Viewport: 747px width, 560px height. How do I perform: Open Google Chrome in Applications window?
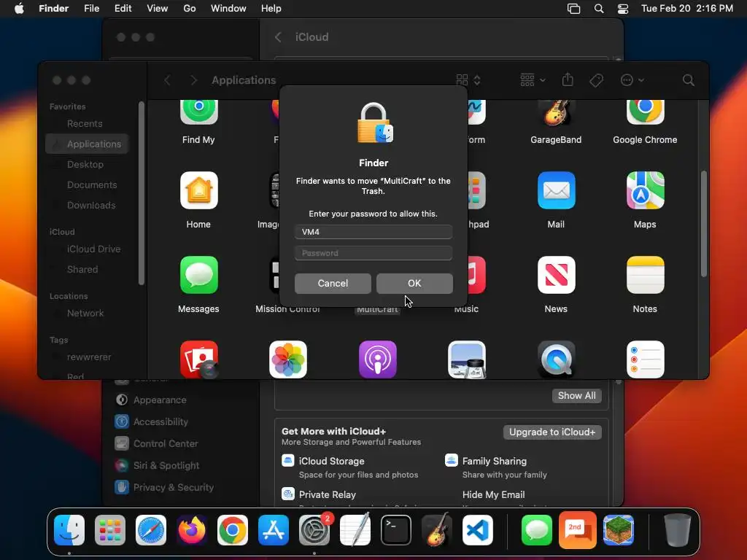click(645, 111)
